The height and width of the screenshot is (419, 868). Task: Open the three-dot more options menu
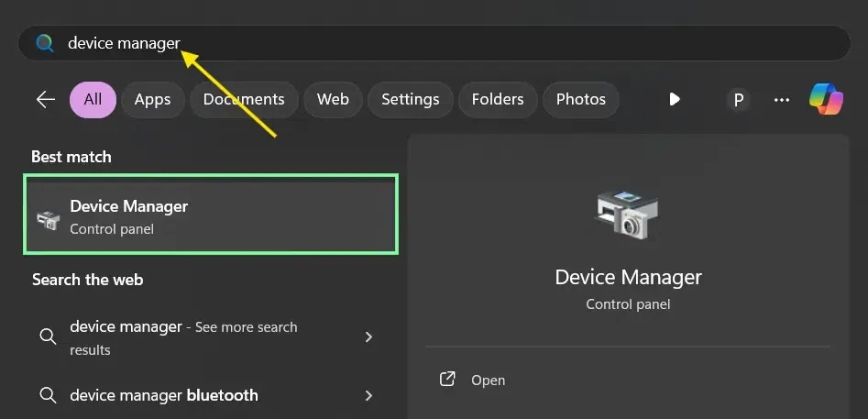tap(782, 99)
